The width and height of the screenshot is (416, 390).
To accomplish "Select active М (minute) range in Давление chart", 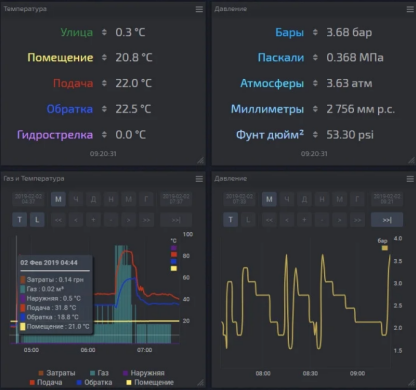I will [x=269, y=199].
